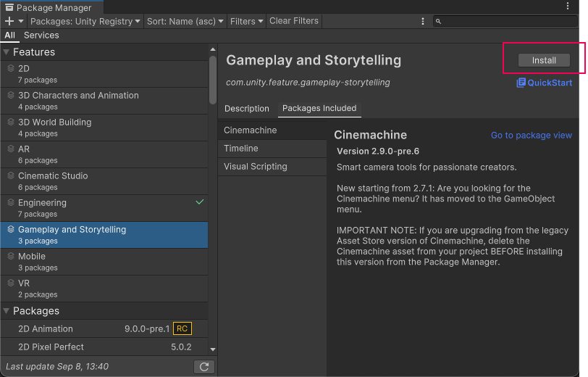
Task: Click the 2D feature layers icon
Action: (x=11, y=68)
